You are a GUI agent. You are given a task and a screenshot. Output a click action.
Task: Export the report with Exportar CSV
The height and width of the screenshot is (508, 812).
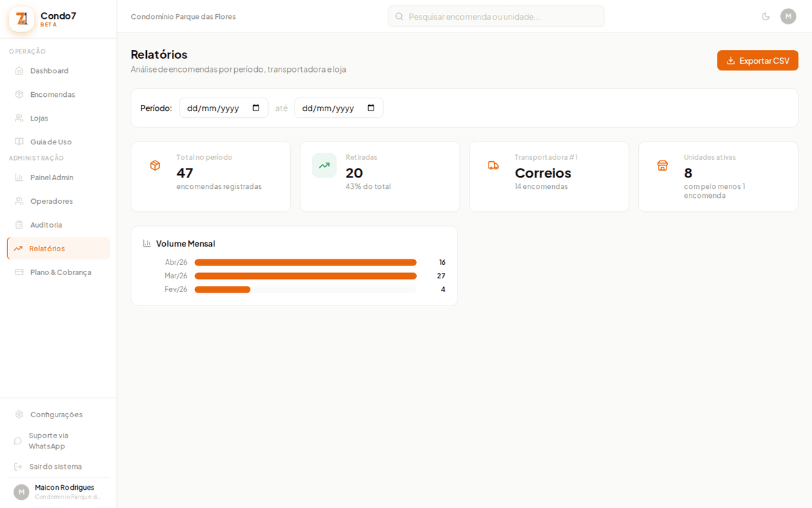[x=757, y=60]
